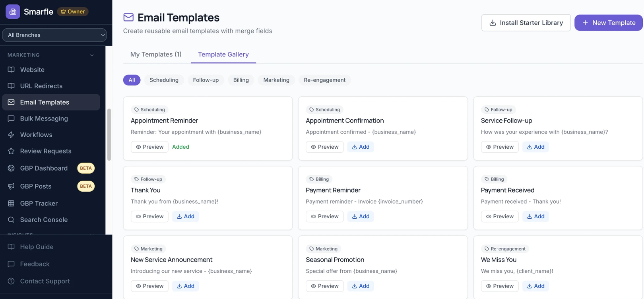Add the New Service Announcement template
644x299 pixels.
click(186, 286)
